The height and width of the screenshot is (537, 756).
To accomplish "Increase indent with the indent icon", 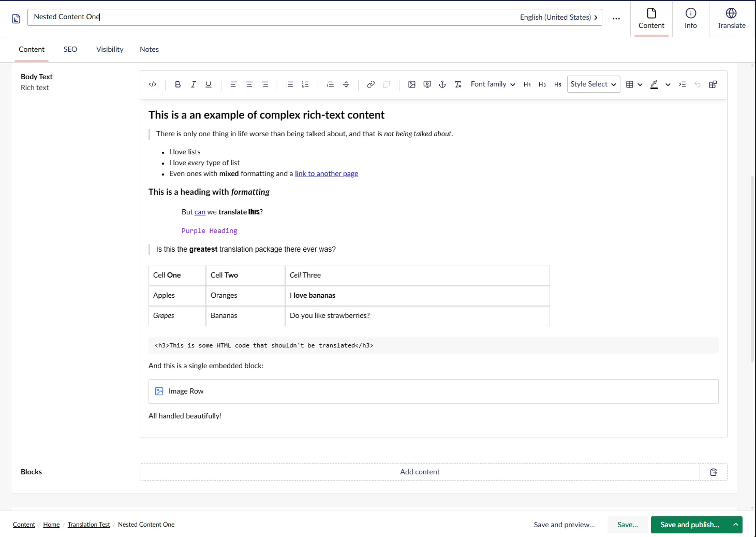I will point(683,84).
